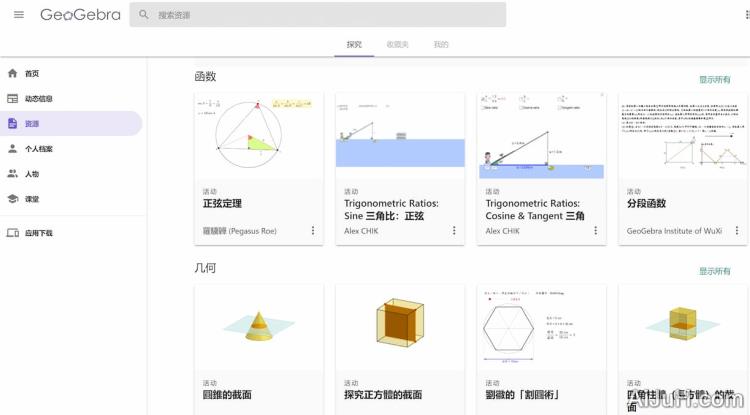Click author Alex CHIK on Cosine & Tangent card
This screenshot has height=415, width=750.
(x=502, y=231)
